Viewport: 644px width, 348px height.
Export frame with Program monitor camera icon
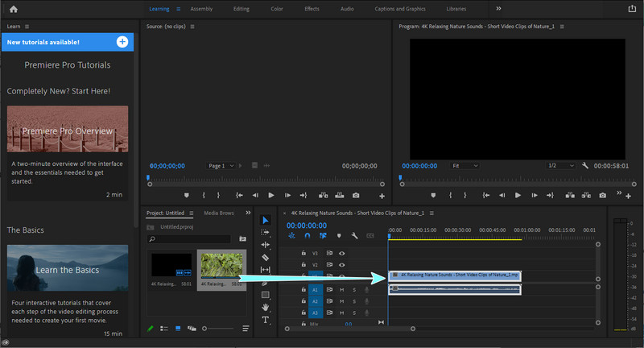point(602,195)
